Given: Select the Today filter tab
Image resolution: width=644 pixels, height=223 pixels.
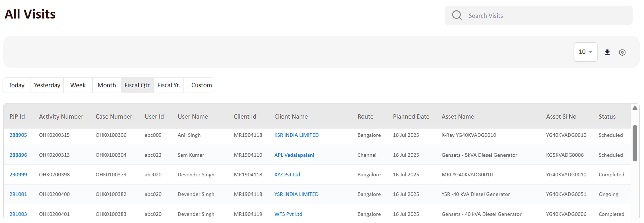Looking at the screenshot, I should coord(17,85).
